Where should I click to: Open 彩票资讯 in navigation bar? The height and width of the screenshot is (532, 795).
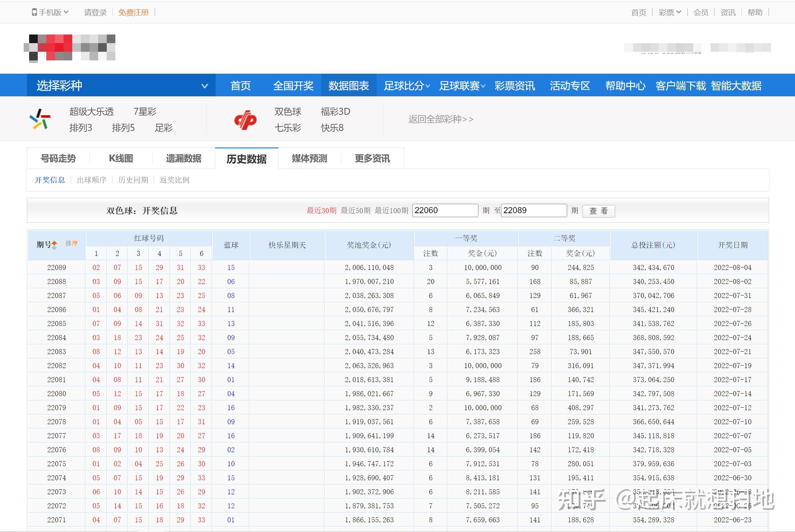click(515, 86)
